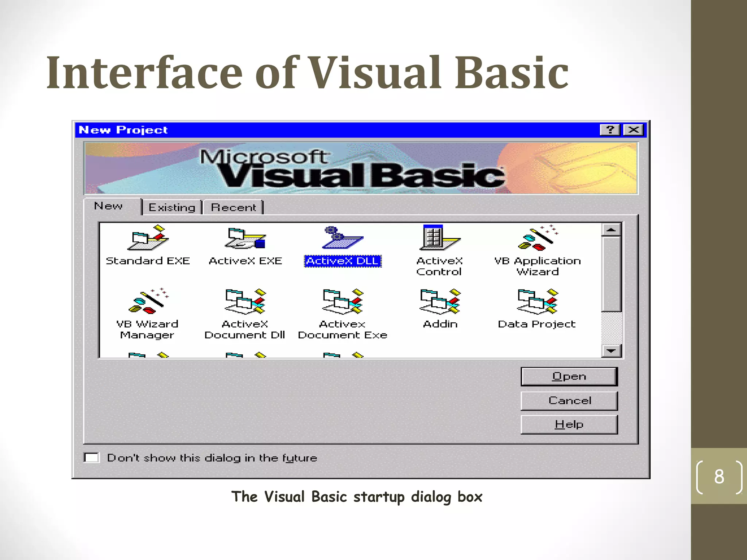
Task: Select the VB Wizard Manager icon
Action: 148,301
